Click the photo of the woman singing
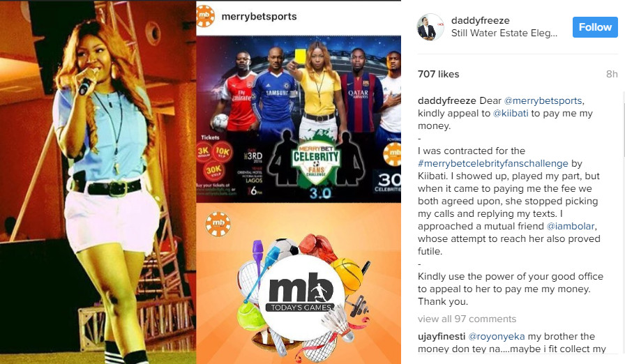625x364 pixels. pyautogui.click(x=98, y=182)
